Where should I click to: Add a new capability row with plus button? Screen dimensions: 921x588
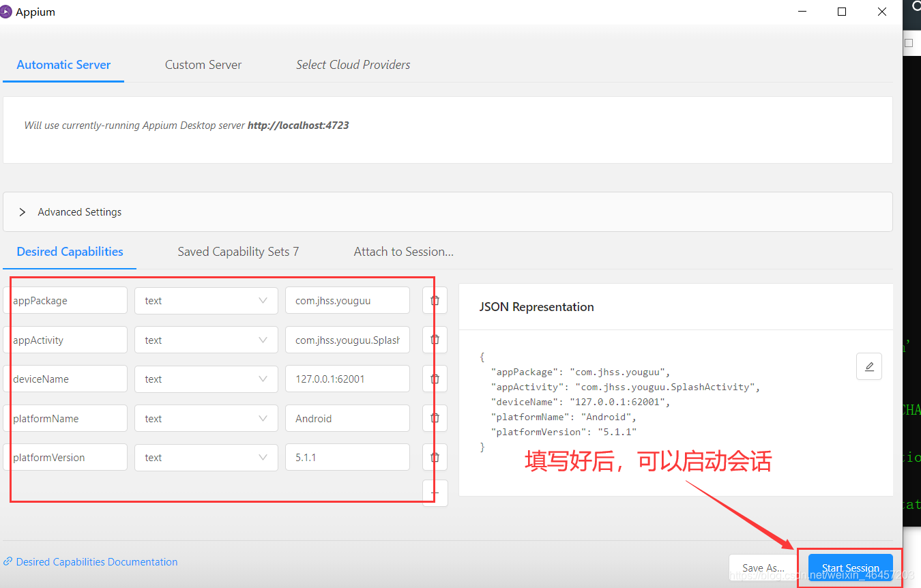tap(435, 493)
